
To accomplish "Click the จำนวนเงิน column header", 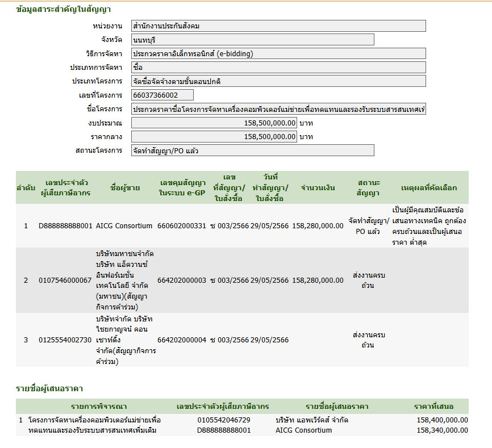I will click(x=318, y=187).
